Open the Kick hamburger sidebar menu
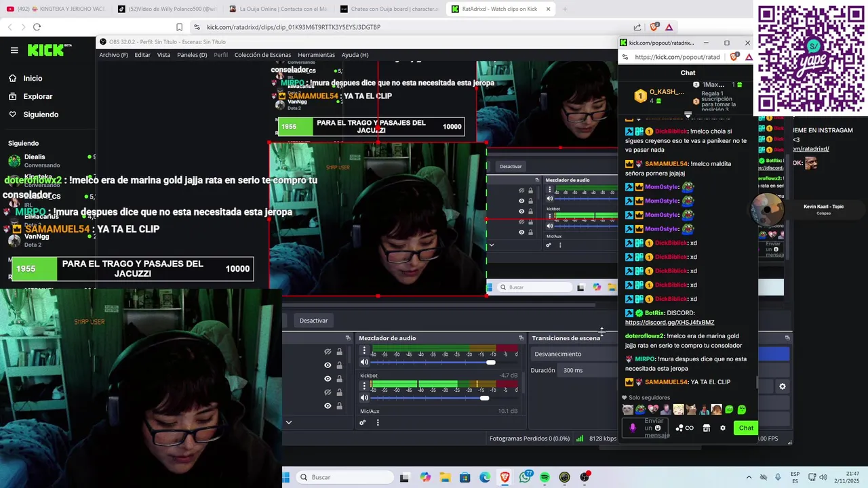The width and height of the screenshot is (868, 488). click(14, 50)
